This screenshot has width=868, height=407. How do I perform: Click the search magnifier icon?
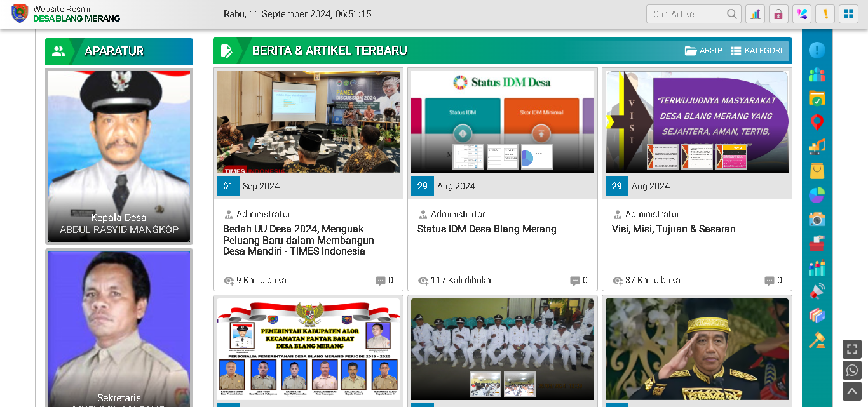click(x=732, y=14)
